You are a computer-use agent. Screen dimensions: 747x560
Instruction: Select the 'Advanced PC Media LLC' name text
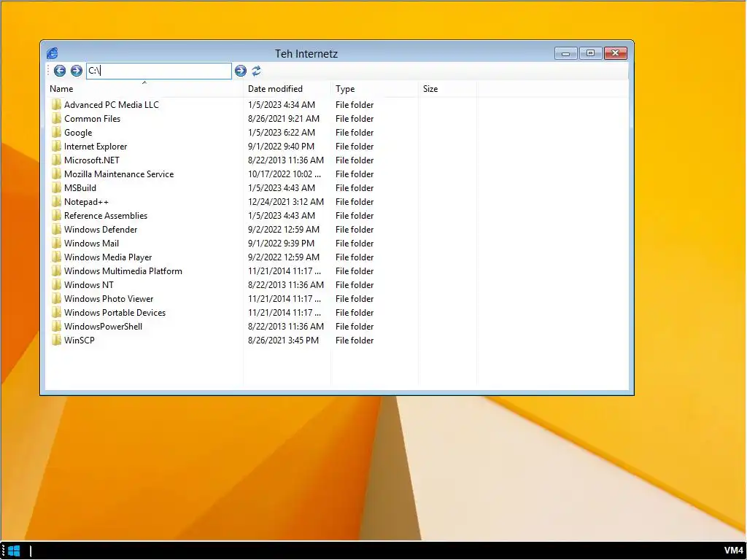(112, 105)
